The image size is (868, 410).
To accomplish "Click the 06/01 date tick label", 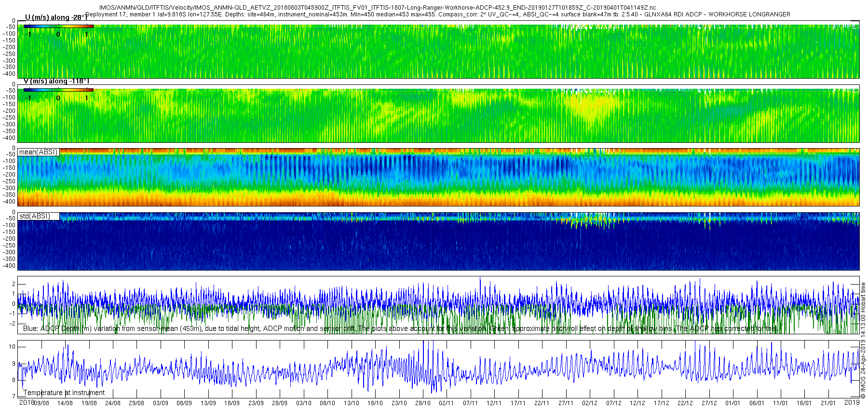I will (x=757, y=403).
